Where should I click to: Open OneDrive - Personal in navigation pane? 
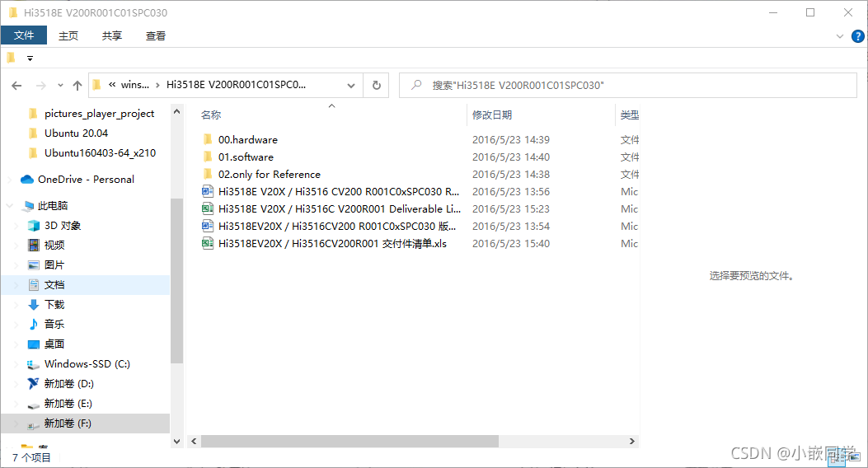(86, 180)
